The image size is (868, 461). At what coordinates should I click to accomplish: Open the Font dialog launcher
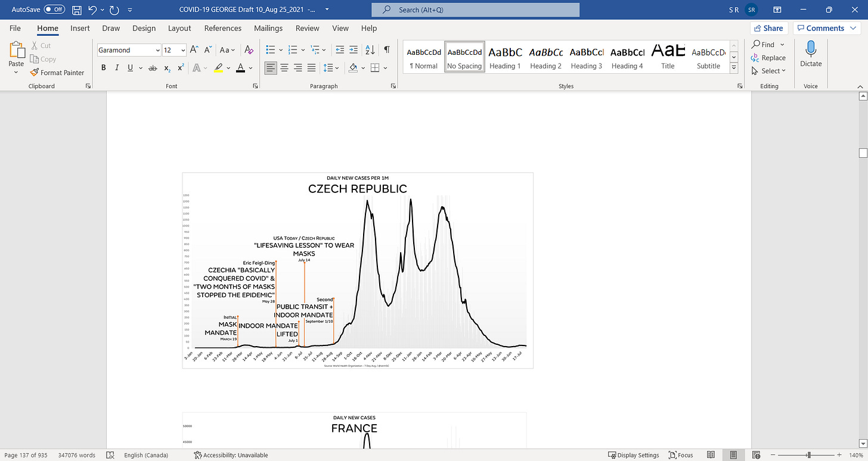255,86
